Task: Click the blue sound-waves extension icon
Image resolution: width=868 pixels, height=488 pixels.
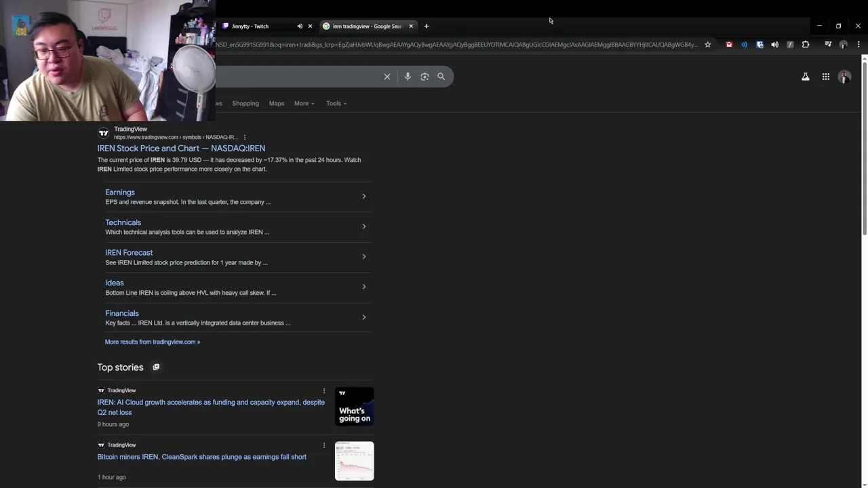Action: click(x=744, y=45)
